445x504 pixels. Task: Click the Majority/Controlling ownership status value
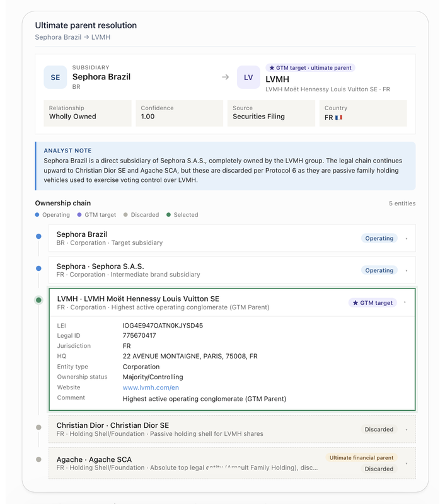[153, 377]
